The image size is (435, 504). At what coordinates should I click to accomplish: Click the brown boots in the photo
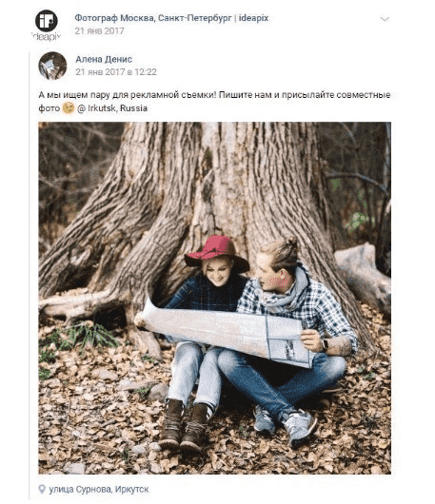pyautogui.click(x=185, y=424)
